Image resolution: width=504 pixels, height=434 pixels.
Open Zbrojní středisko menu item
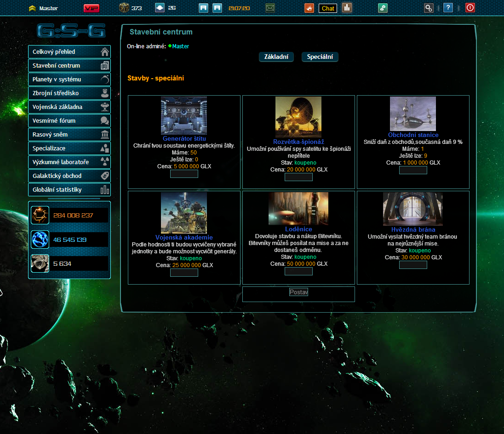(69, 93)
